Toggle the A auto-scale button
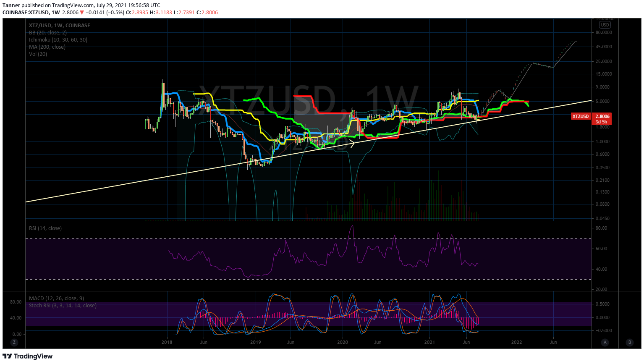This screenshot has height=364, width=644. coord(605,343)
